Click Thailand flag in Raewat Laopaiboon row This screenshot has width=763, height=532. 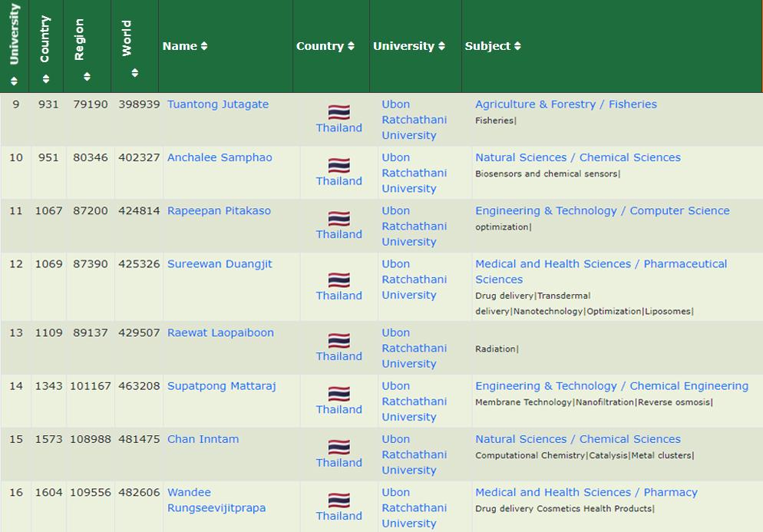tap(339, 340)
